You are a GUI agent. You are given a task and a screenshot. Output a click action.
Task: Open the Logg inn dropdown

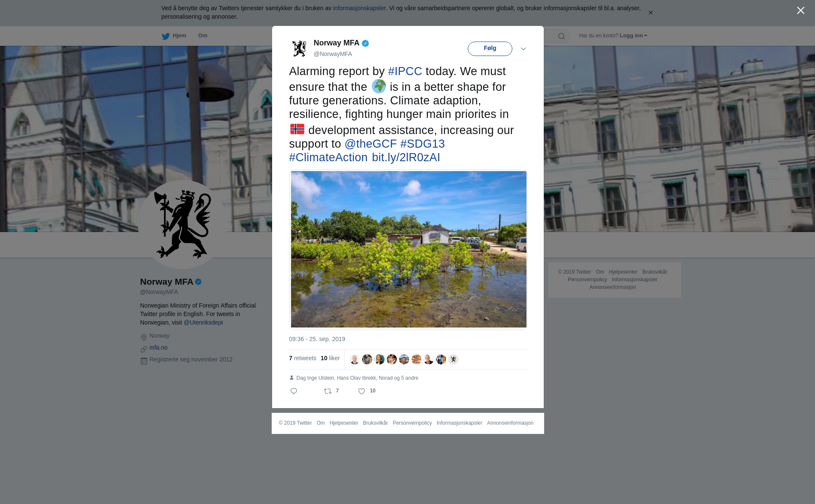[x=633, y=36]
